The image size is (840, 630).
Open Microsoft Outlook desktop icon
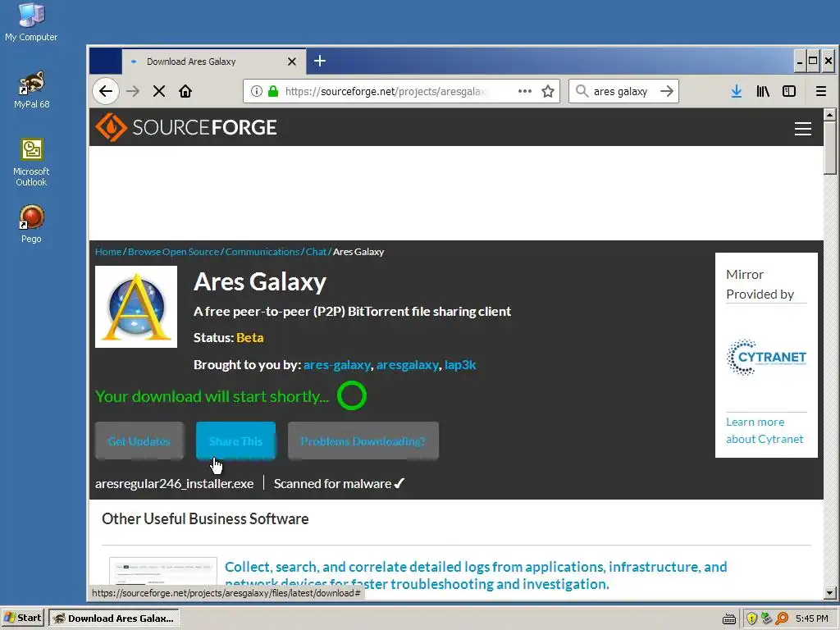point(31,162)
